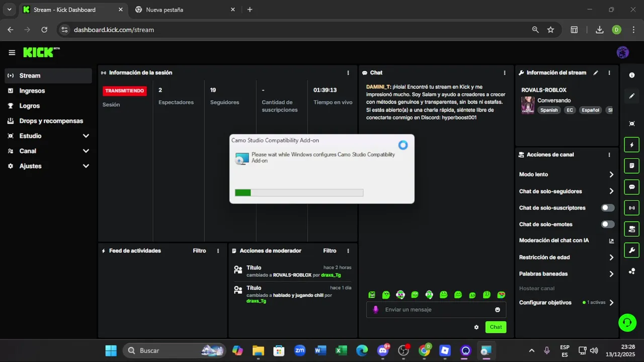644x362 pixels.
Task: Open Drops y recompensas in the sidebar
Action: (x=48, y=121)
